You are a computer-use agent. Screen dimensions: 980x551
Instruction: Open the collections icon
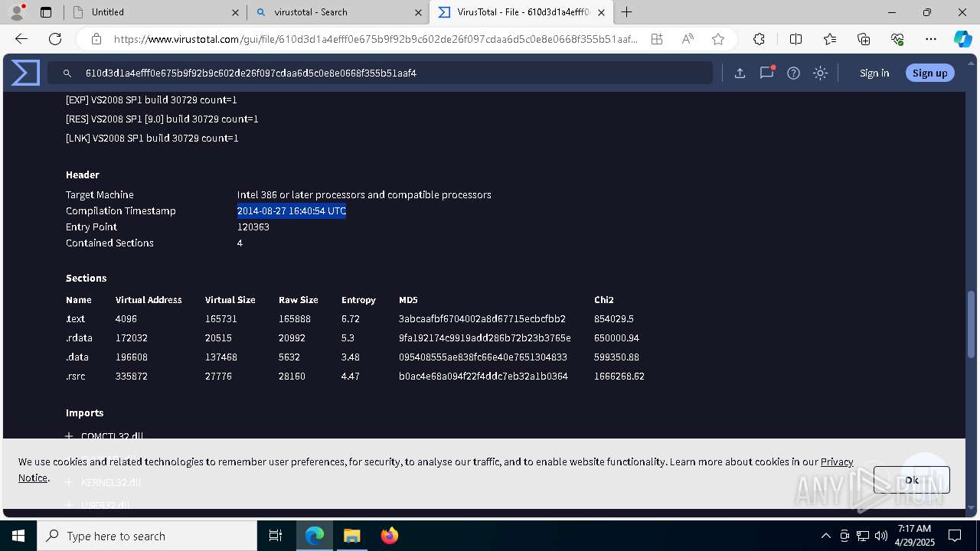click(x=864, y=39)
